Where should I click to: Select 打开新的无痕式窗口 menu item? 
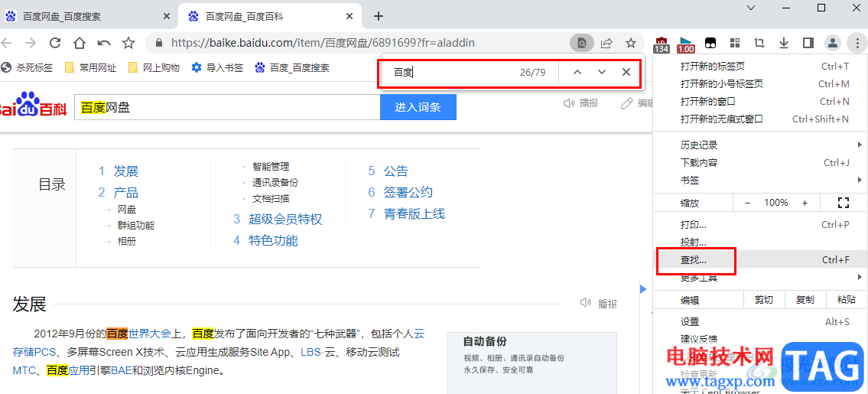(759, 119)
